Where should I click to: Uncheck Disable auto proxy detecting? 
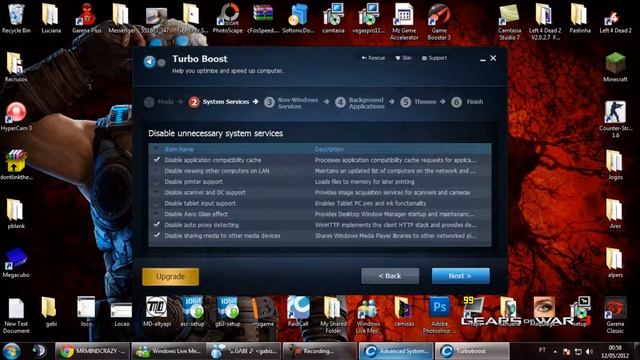coord(157,224)
